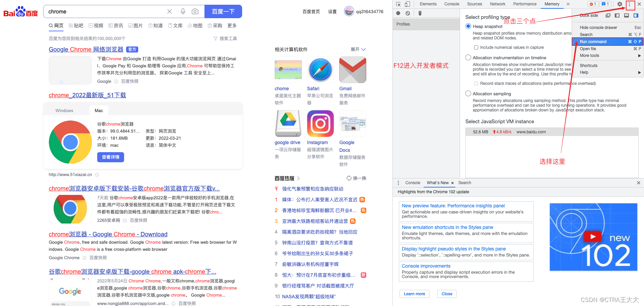
Task: Click the Baidu logo
Action: [21, 12]
